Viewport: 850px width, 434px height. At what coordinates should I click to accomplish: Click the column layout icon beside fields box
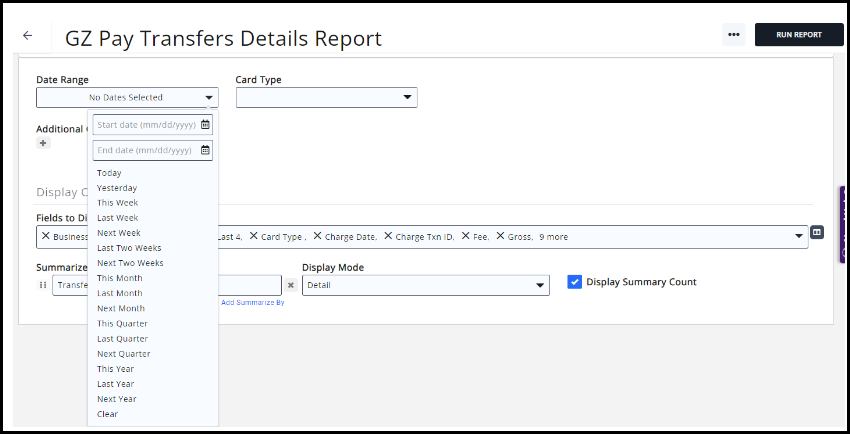coord(817,232)
